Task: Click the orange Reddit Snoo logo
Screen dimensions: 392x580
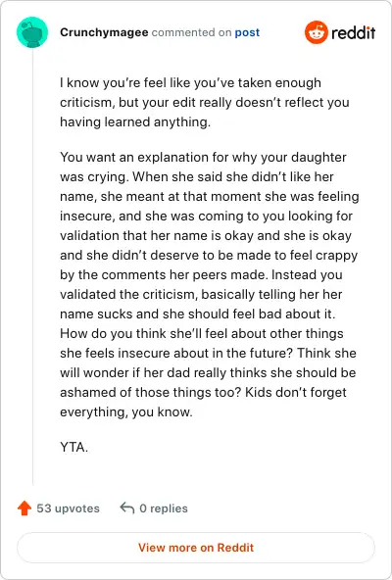Action: (x=317, y=32)
